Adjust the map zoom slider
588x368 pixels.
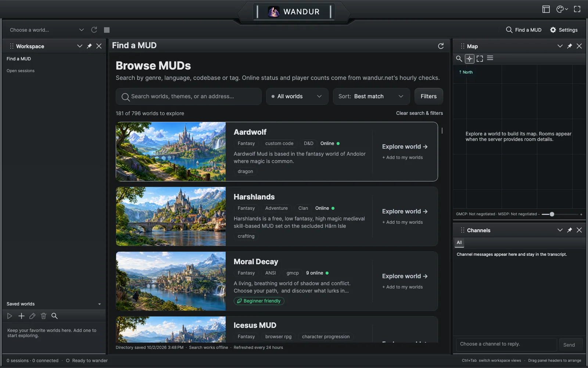(560, 214)
